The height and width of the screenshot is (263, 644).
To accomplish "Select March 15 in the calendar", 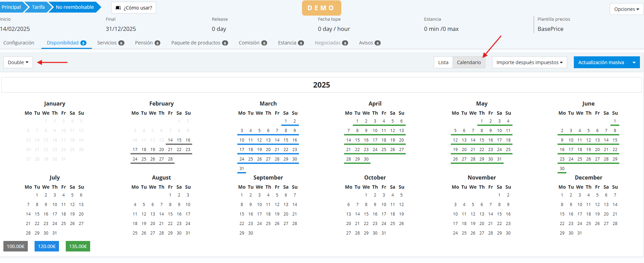I will 286,140.
